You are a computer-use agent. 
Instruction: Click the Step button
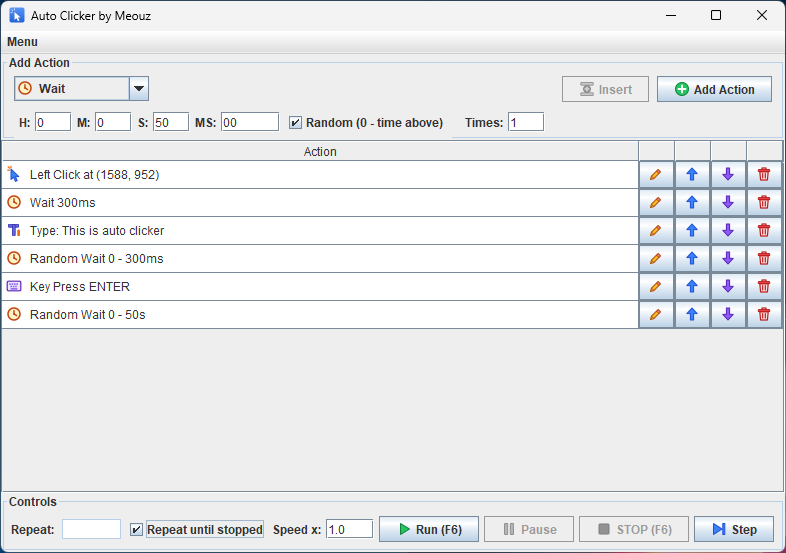coord(734,529)
